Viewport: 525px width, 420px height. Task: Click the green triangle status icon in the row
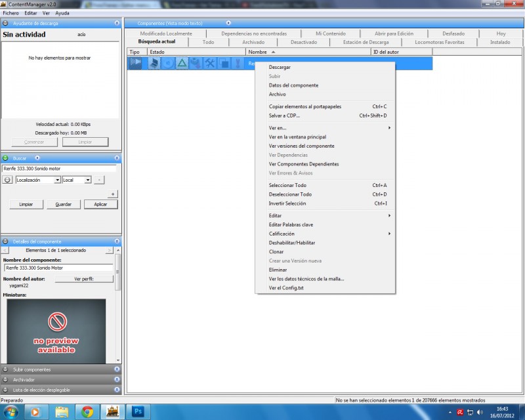(182, 63)
